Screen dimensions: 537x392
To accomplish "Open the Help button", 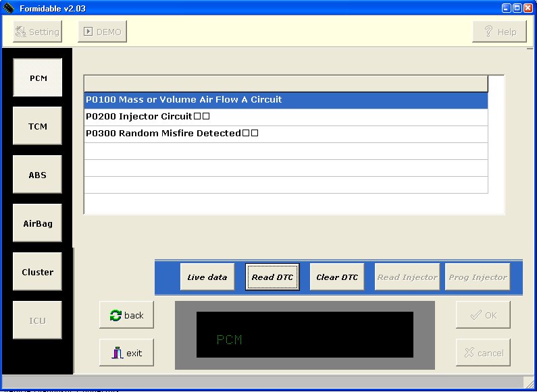I will point(499,32).
